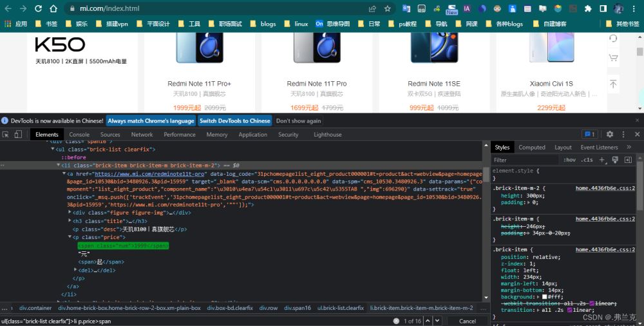Share this page via address bar icon
This screenshot has height=326, width=644.
372,8
